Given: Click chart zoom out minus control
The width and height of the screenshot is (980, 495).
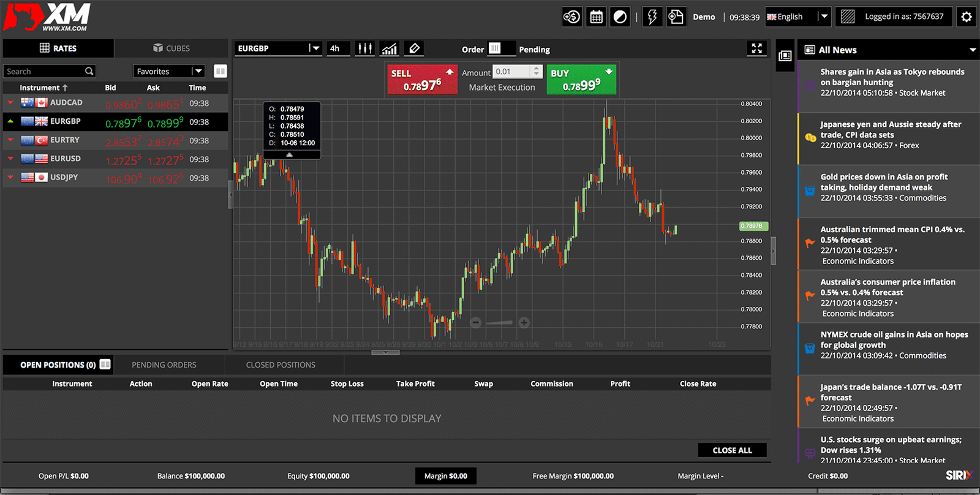Looking at the screenshot, I should tap(476, 322).
